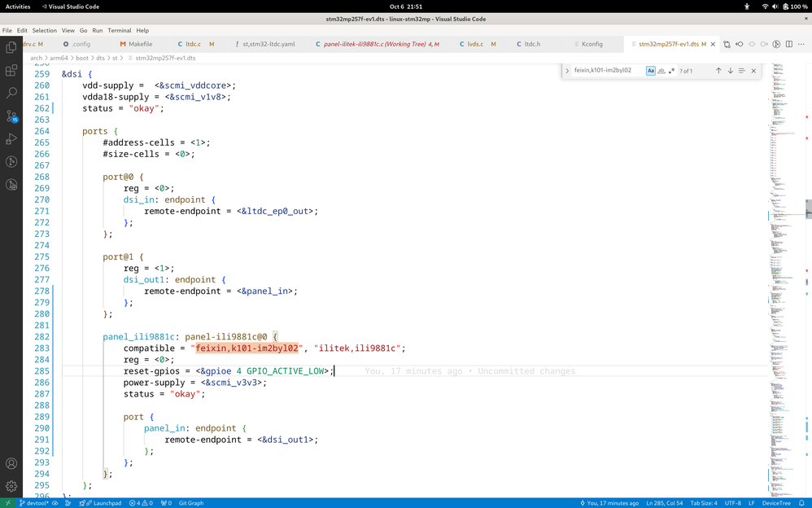Screen dimensions: 812x508
Task: Open the Run and Debug view
Action: (x=11, y=139)
